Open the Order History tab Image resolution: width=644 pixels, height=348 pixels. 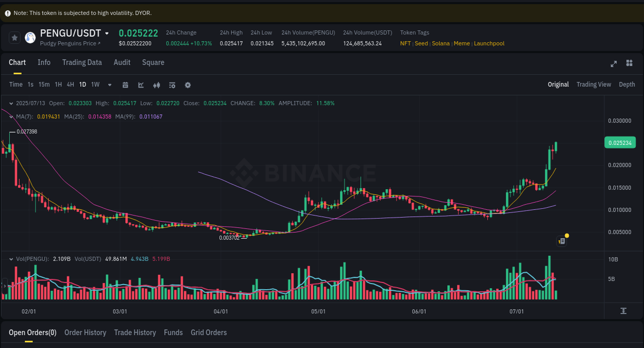tap(85, 333)
